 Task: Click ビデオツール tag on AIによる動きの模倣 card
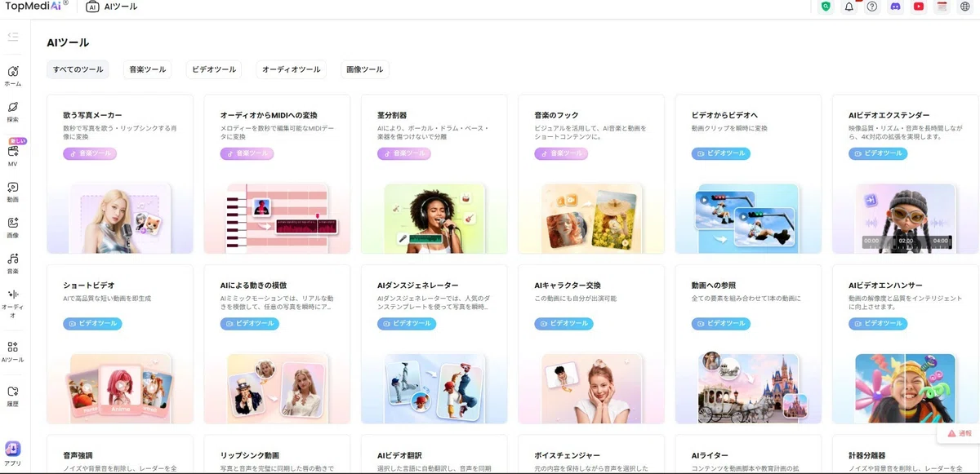tap(249, 324)
